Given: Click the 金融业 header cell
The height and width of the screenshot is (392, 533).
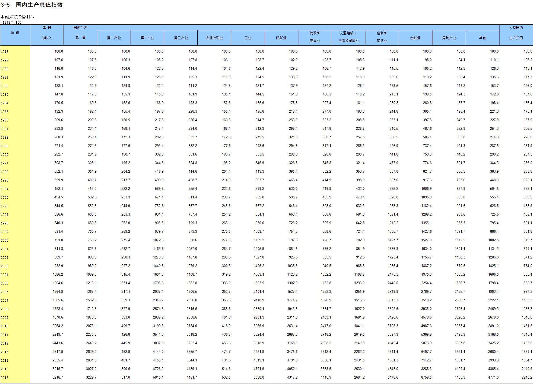Looking at the screenshot, I should [x=416, y=38].
